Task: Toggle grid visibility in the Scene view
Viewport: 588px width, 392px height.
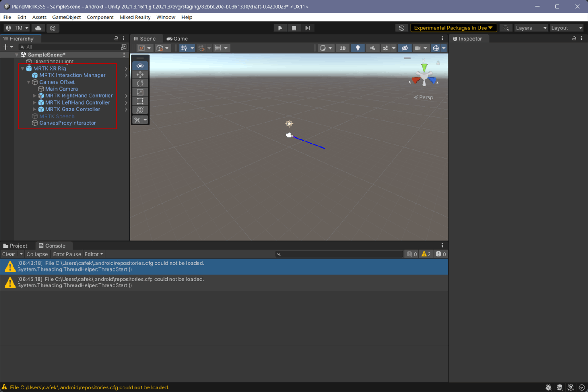Action: pyautogui.click(x=184, y=48)
